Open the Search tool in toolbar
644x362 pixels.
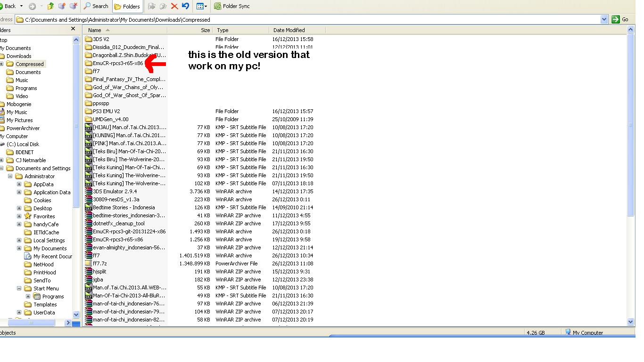tap(96, 6)
